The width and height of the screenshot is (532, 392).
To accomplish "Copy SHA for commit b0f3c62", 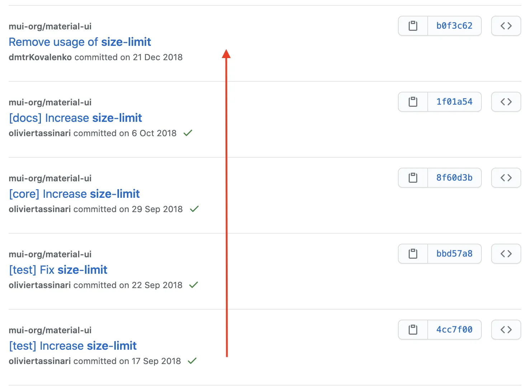I will [413, 26].
